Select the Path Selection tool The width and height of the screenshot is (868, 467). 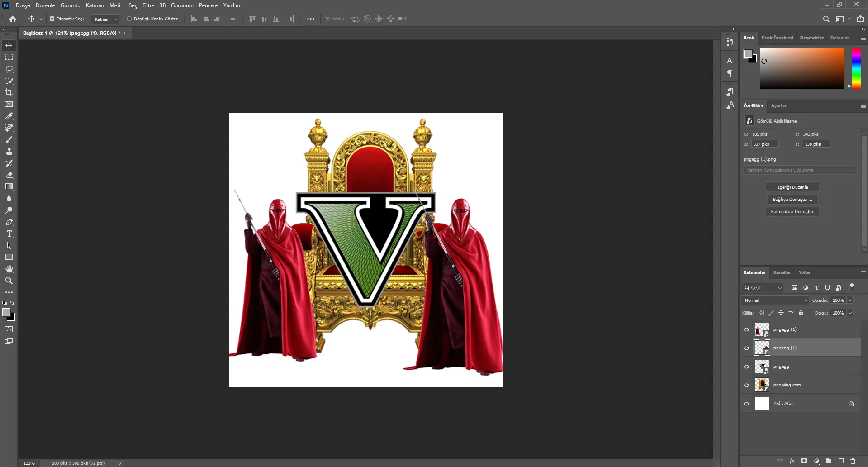(x=9, y=245)
